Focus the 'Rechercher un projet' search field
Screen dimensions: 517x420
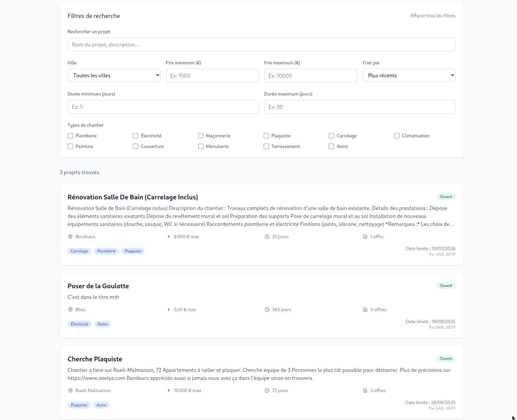(x=261, y=44)
